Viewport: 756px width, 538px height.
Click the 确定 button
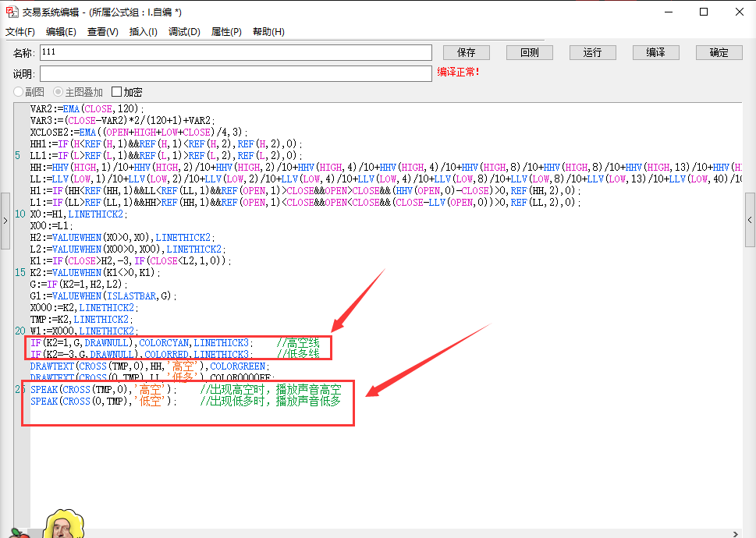(x=719, y=52)
